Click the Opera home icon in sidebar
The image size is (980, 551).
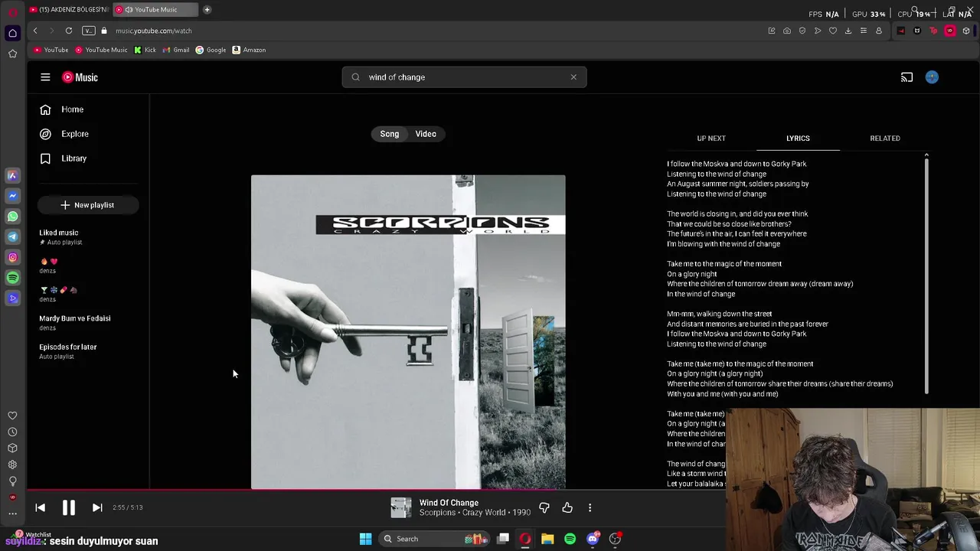point(12,33)
